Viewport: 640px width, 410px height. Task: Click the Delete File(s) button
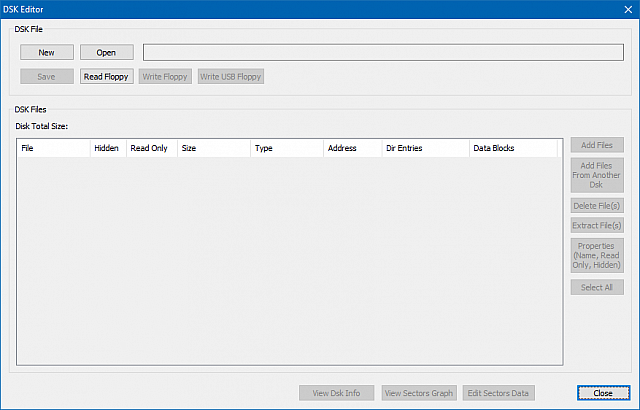pyautogui.click(x=597, y=206)
